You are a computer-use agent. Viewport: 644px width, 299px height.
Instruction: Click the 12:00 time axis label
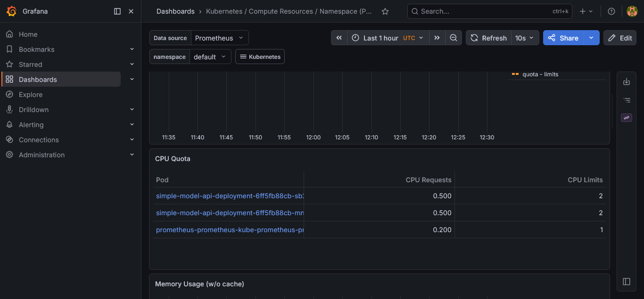tap(313, 137)
